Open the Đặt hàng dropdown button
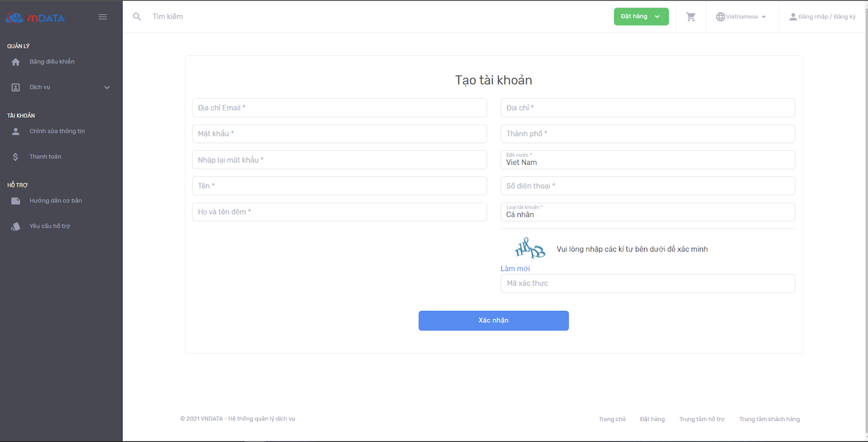The height and width of the screenshot is (442, 868). tap(641, 17)
